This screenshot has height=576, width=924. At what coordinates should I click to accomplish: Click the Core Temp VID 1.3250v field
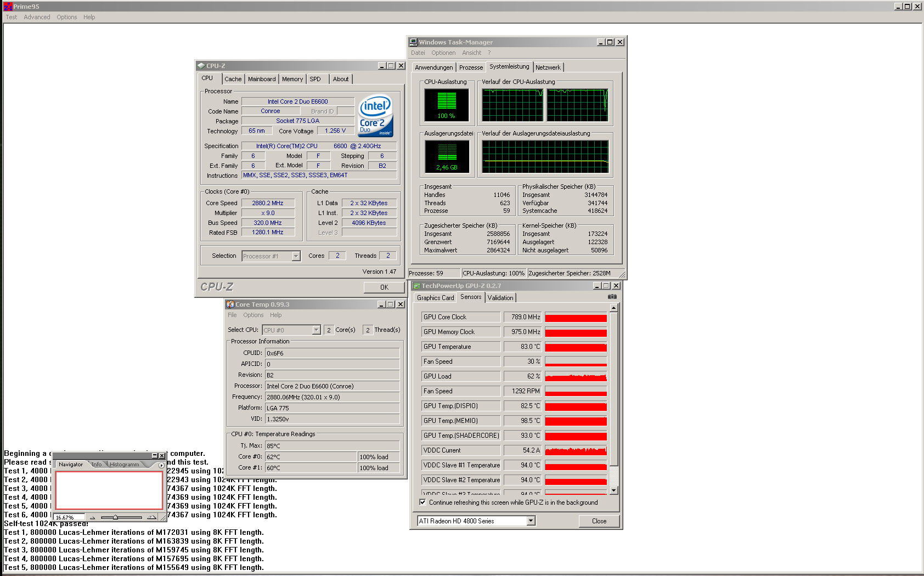(333, 419)
